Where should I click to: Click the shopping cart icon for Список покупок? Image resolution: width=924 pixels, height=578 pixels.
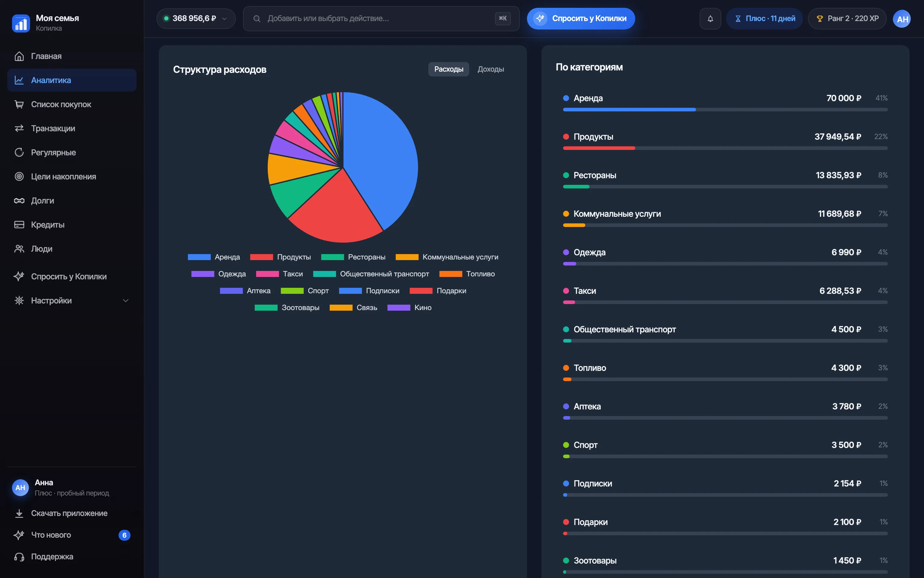(x=19, y=104)
